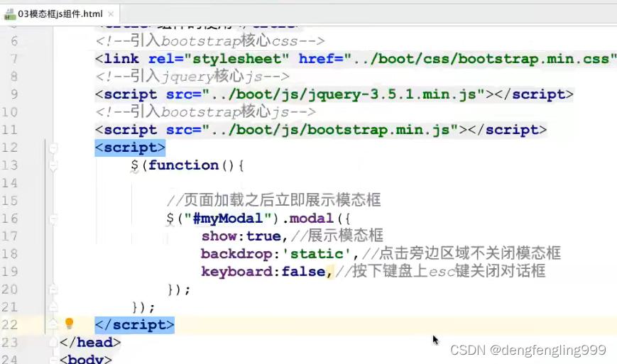
Task: Click the comment 引入bootstrap核心js
Action: (206, 112)
